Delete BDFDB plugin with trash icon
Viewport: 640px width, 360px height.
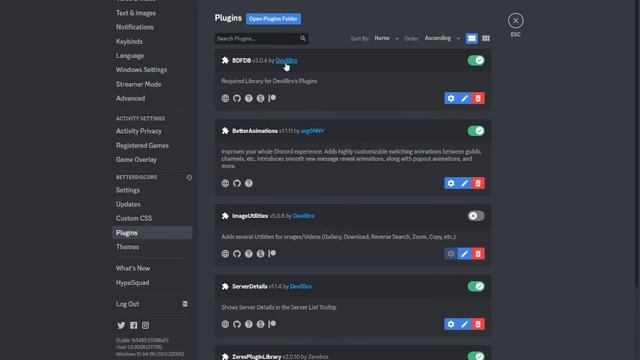click(478, 98)
